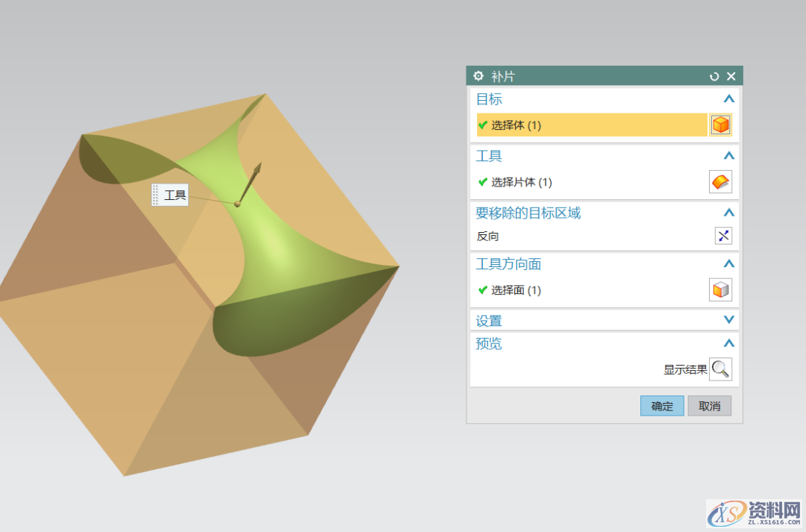Click the Select Face icon under 工具方向面
This screenshot has height=532, width=806.
point(720,290)
